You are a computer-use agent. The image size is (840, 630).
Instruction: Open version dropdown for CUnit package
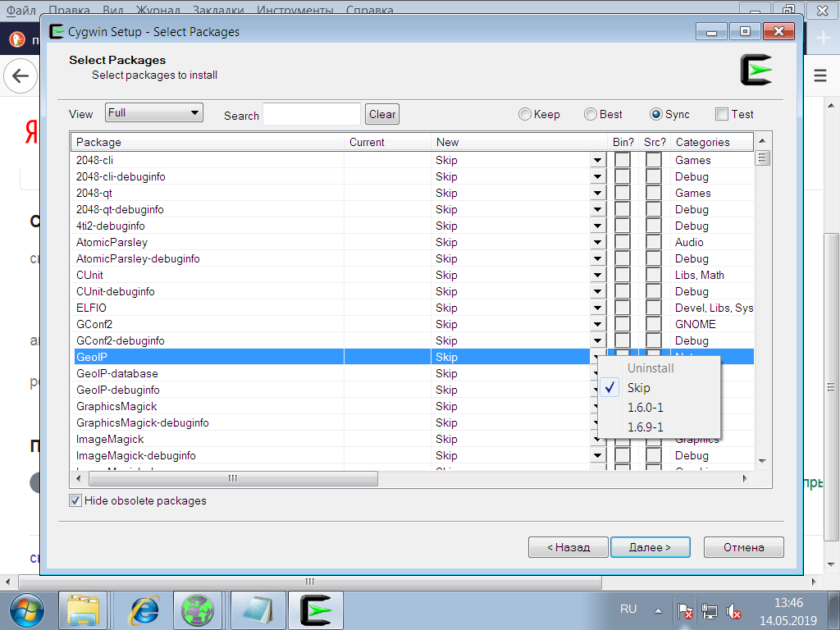click(597, 275)
